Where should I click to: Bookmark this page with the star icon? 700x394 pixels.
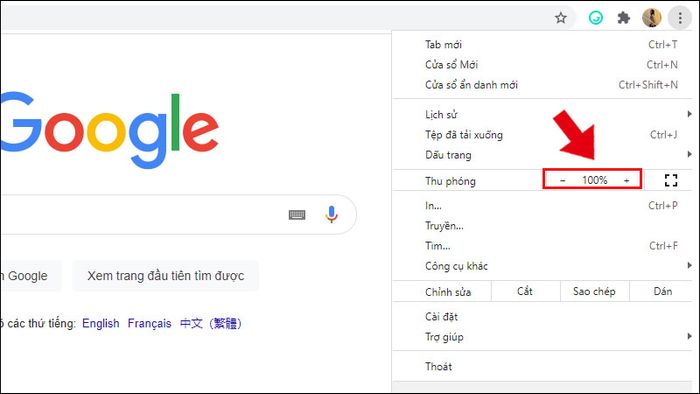pos(561,18)
